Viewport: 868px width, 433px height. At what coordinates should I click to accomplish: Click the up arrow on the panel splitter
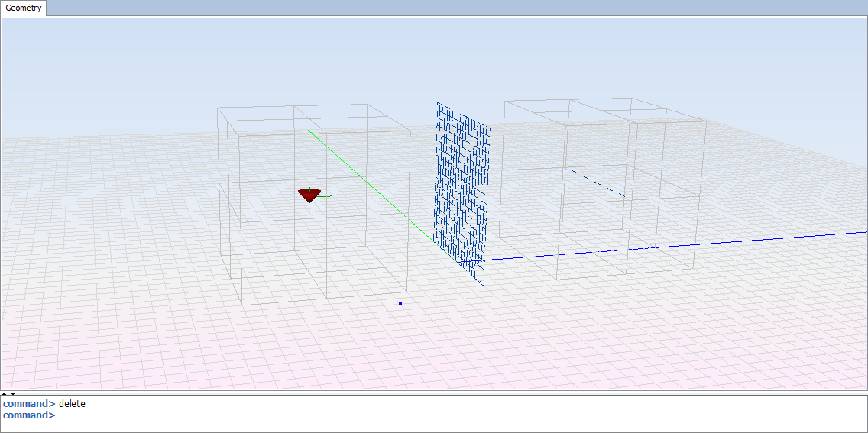point(5,393)
